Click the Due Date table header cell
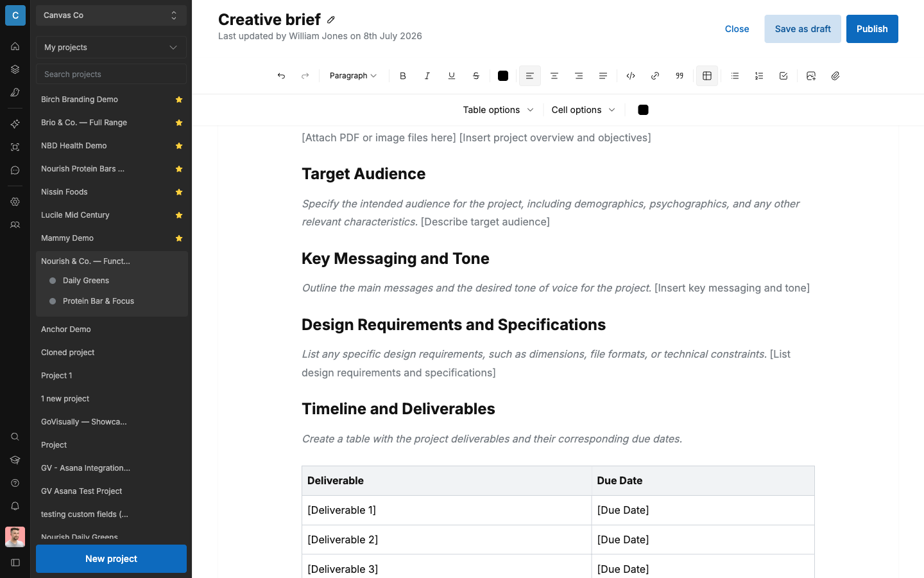Image resolution: width=924 pixels, height=578 pixels. (703, 481)
